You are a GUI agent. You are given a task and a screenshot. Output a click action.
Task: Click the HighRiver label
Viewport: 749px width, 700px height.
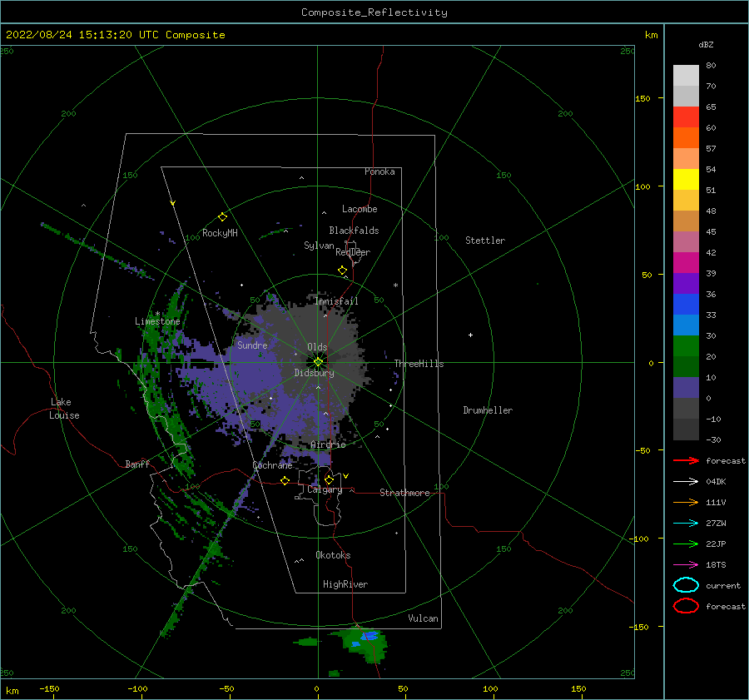pos(345,584)
